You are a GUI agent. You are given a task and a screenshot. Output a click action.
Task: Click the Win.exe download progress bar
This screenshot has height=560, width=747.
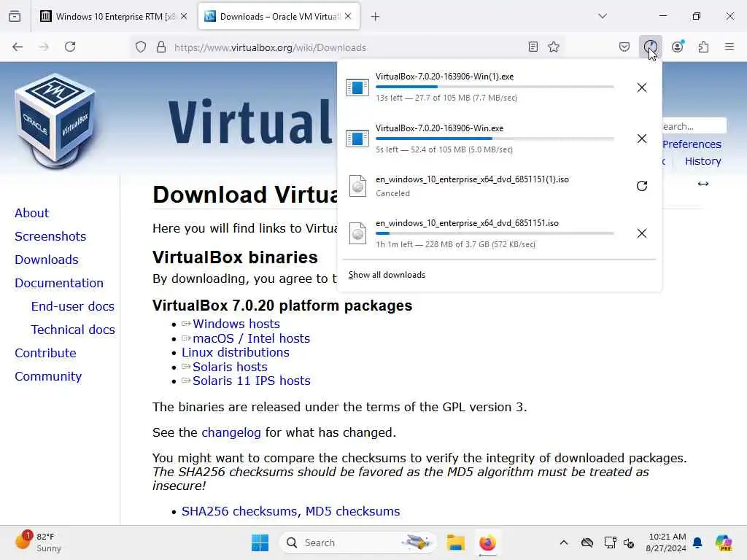click(495, 139)
